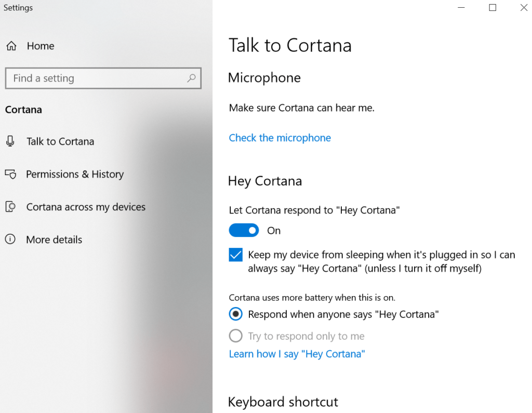Turn off the "Hey Cortana" toggle switch

244,230
